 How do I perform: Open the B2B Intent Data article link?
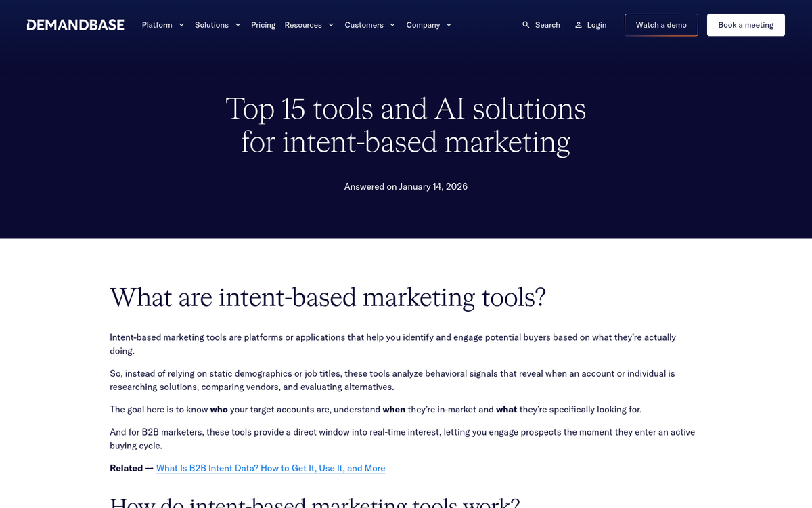(x=270, y=468)
